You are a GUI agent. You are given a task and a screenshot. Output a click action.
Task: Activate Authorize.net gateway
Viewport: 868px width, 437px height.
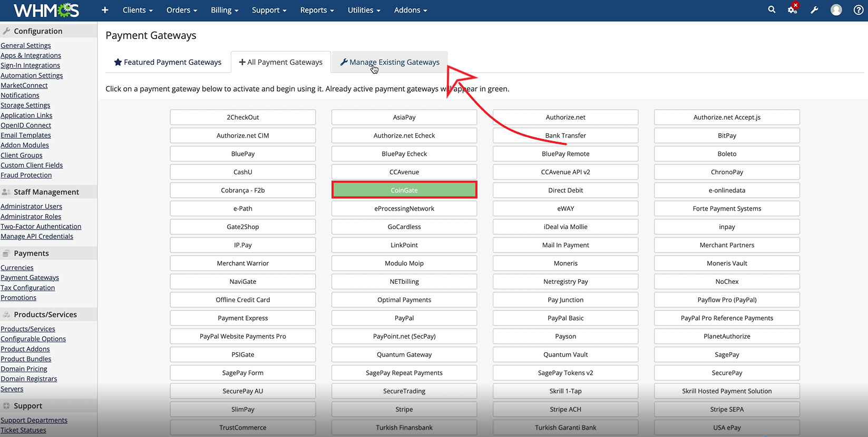pyautogui.click(x=565, y=117)
